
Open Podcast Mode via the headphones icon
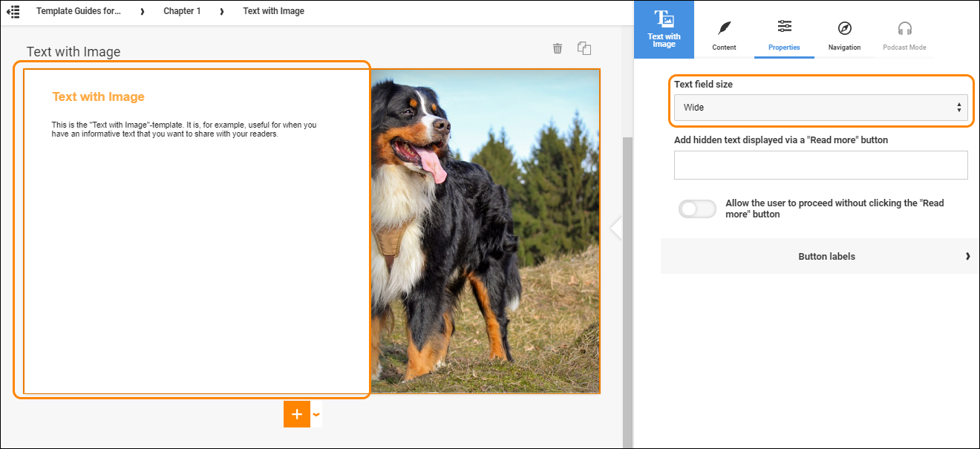904,28
